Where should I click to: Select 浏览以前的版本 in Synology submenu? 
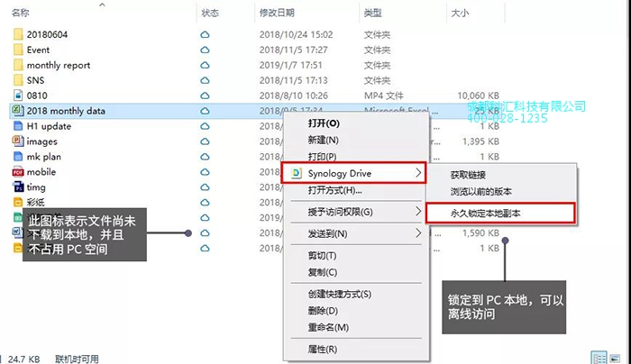click(x=480, y=191)
